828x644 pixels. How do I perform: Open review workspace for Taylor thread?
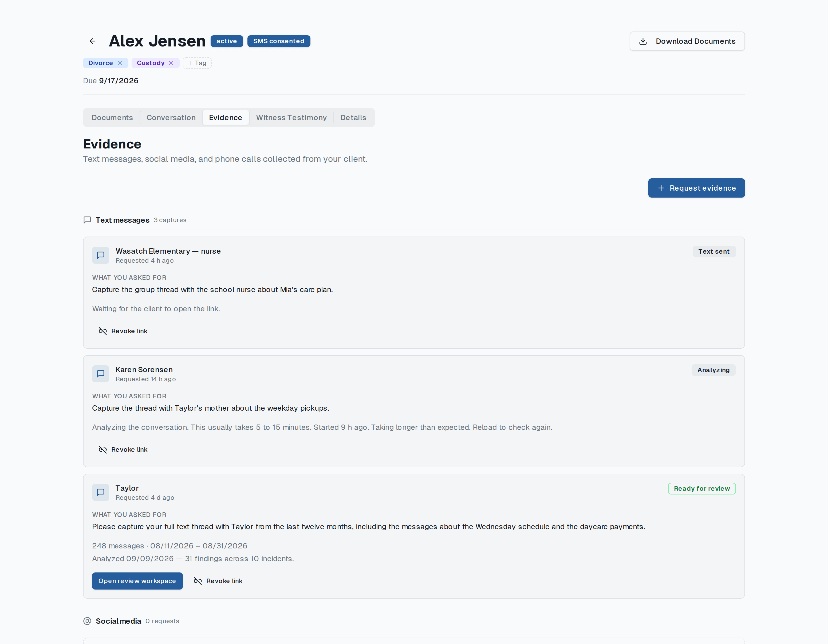[x=137, y=581]
